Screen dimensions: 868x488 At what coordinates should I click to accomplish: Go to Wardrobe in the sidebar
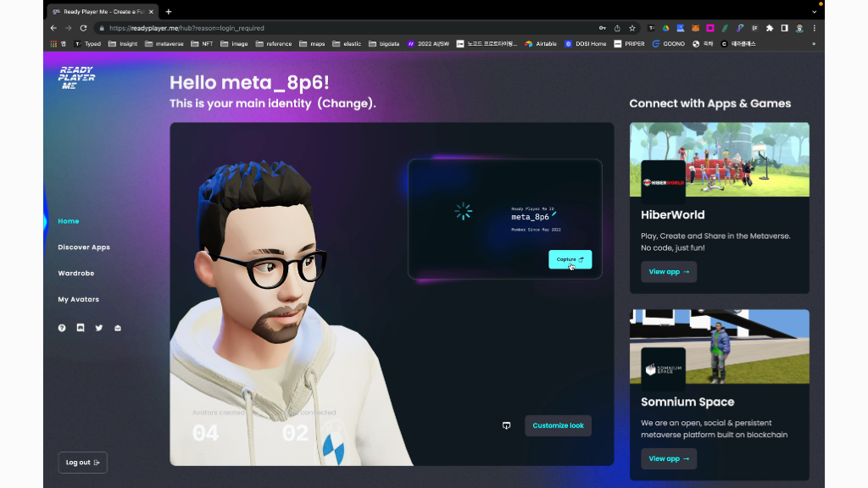tap(76, 274)
